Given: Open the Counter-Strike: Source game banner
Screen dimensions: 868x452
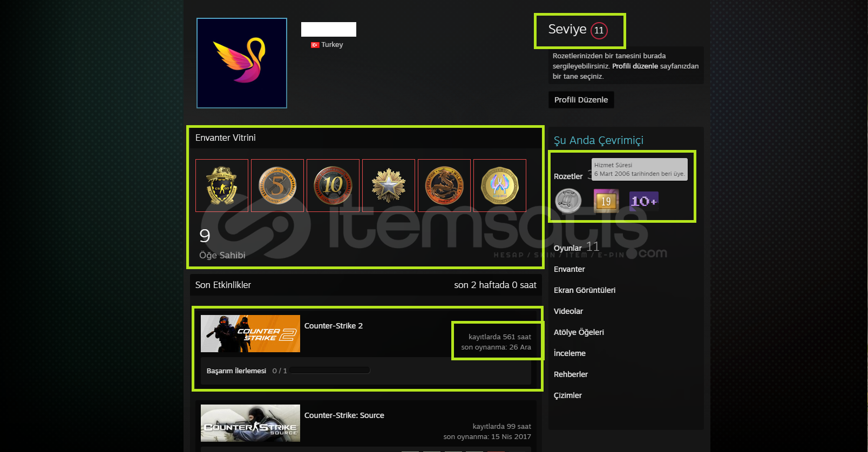Looking at the screenshot, I should [250, 423].
